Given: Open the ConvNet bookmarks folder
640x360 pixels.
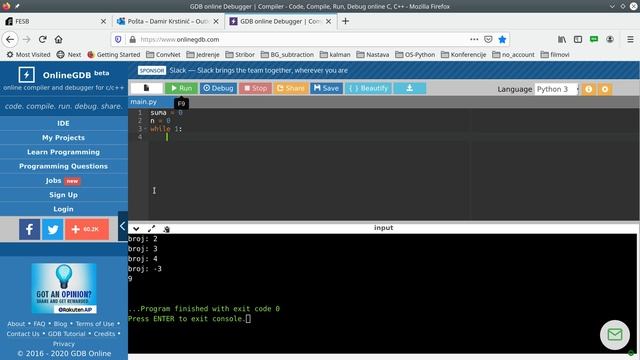Looking at the screenshot, I should click(163, 55).
